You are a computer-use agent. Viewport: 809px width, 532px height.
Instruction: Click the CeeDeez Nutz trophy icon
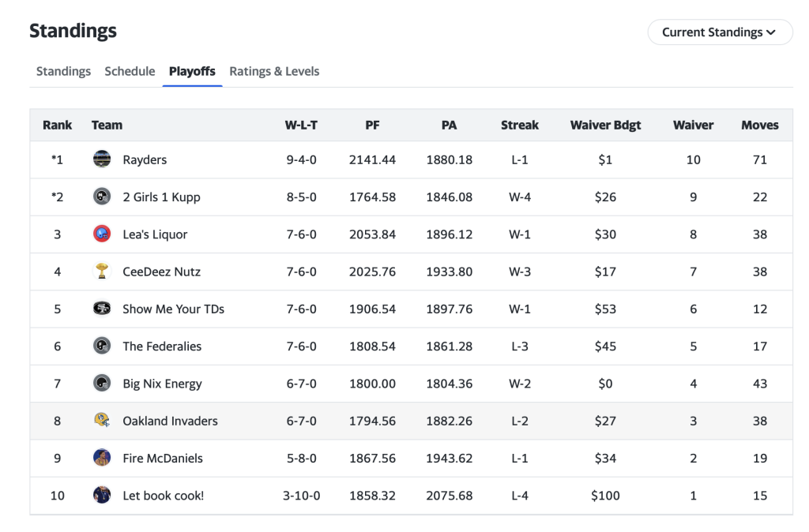[x=102, y=272]
